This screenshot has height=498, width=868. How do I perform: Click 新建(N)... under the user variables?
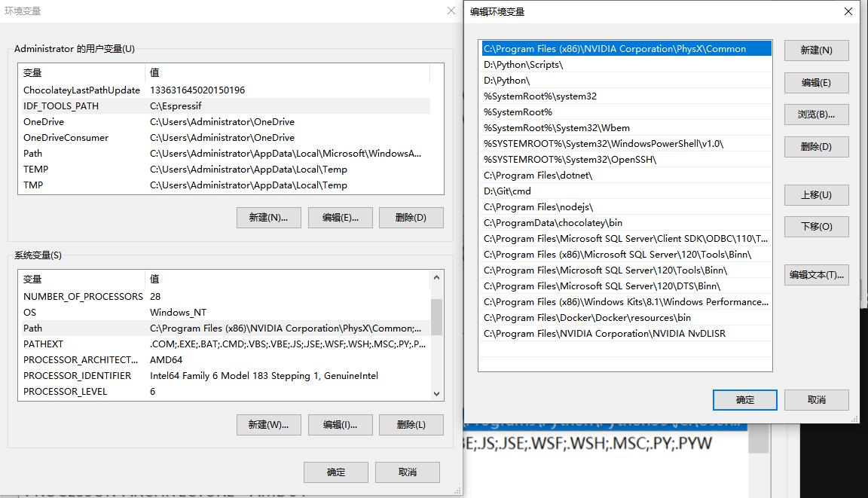point(268,218)
